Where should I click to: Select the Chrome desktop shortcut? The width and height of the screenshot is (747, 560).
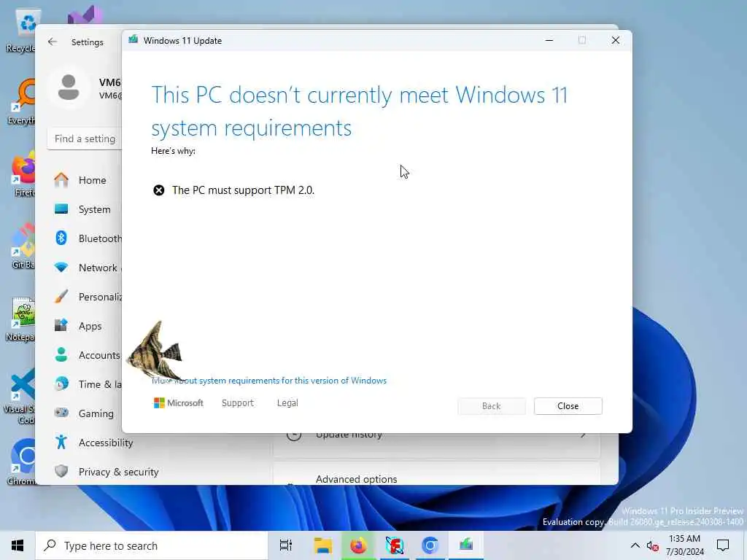click(21, 462)
